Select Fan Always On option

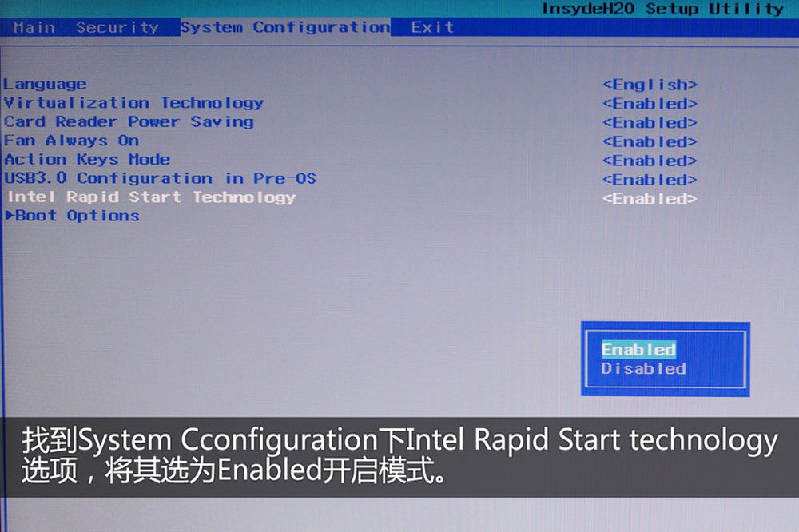tap(71, 140)
